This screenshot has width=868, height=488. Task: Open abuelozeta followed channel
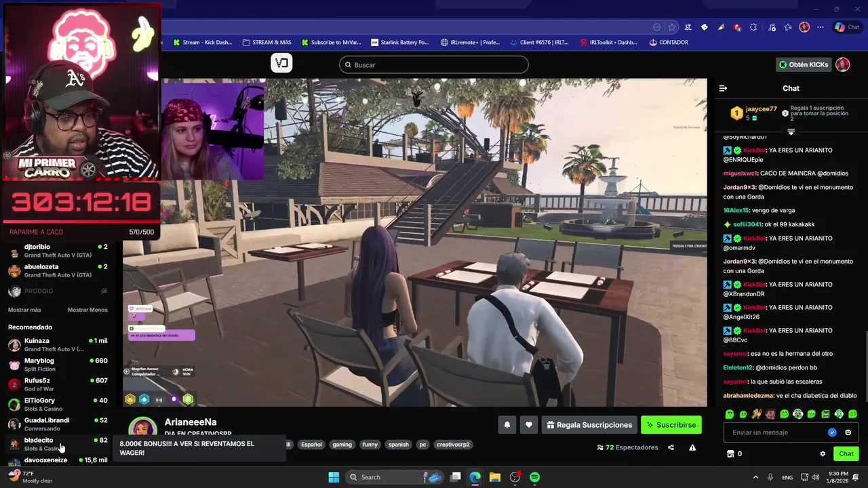[58, 270]
